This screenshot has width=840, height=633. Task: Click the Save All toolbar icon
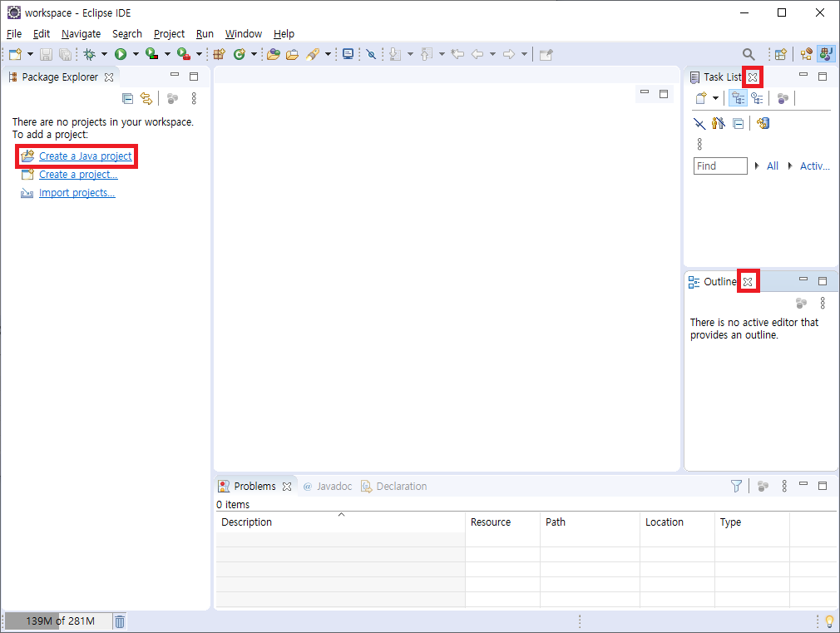coord(65,54)
